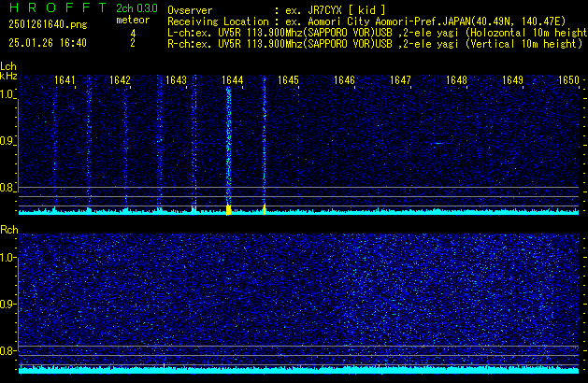The height and width of the screenshot is (383, 588).
Task: Click the wide yellow detection bar in Lch
Action: tap(228, 209)
